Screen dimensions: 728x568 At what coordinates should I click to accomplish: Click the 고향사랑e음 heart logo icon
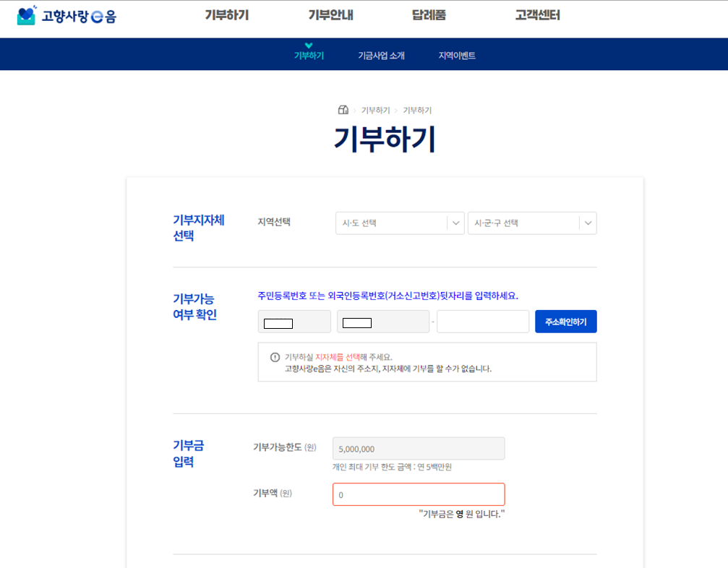[26, 15]
